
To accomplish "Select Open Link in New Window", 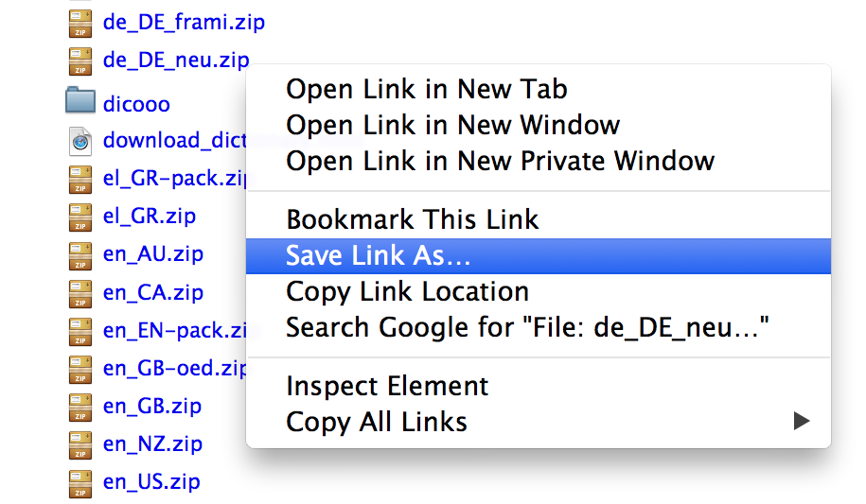I will point(452,125).
